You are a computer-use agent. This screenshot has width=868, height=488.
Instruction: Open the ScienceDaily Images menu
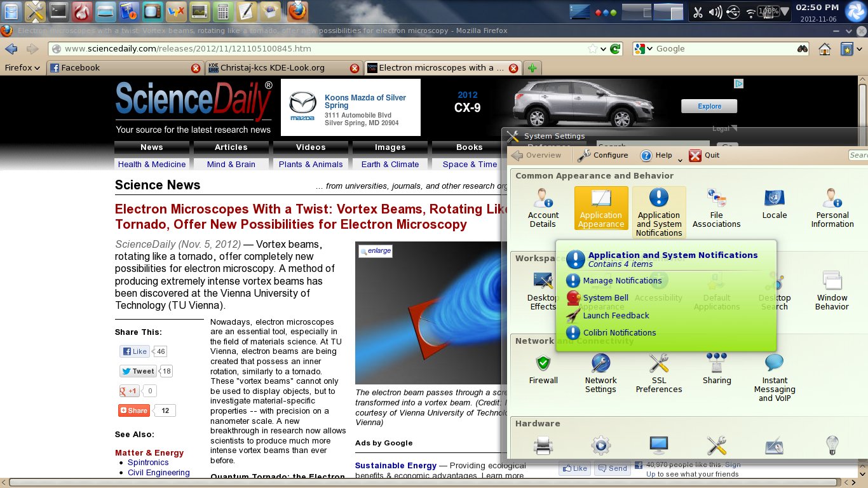(390, 147)
